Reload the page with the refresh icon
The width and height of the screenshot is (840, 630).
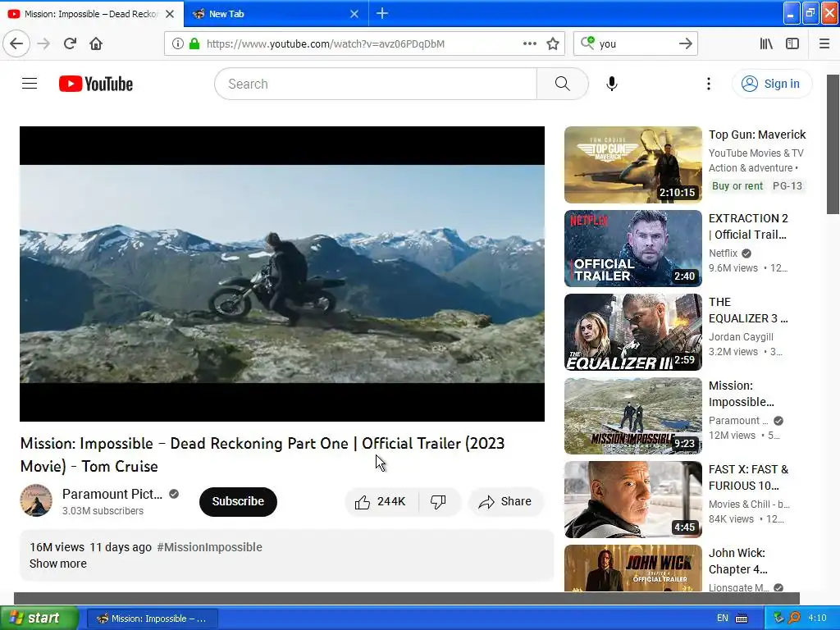pos(70,43)
